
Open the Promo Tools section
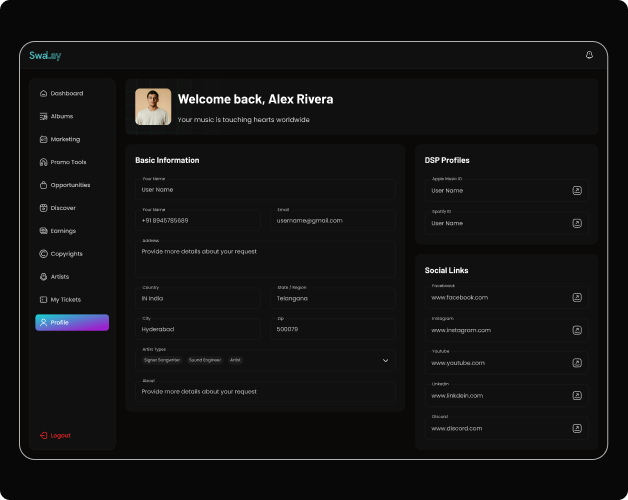(x=68, y=162)
